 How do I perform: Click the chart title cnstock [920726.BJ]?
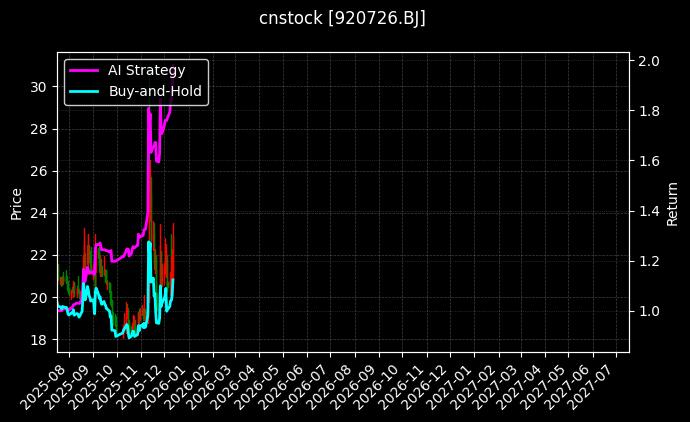tap(343, 19)
